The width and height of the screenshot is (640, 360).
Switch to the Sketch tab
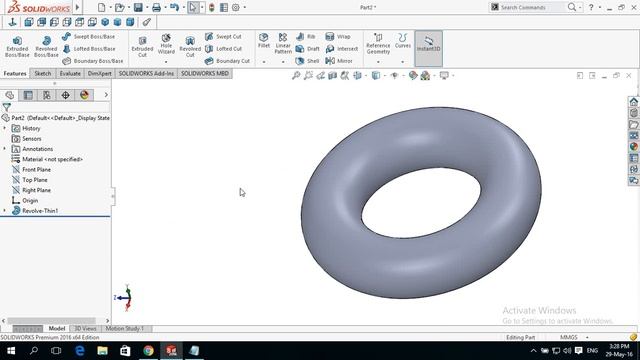(43, 73)
